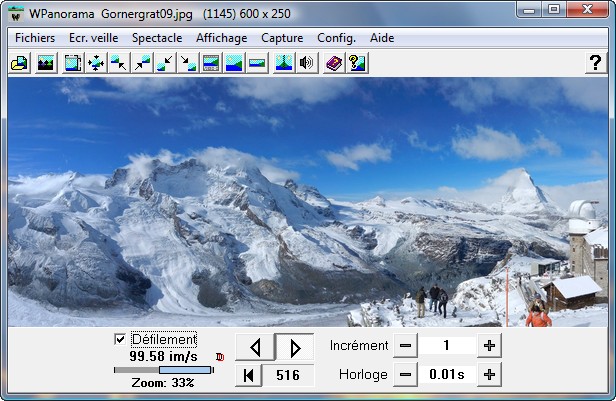Move window to top-right corner icon

(x=142, y=63)
